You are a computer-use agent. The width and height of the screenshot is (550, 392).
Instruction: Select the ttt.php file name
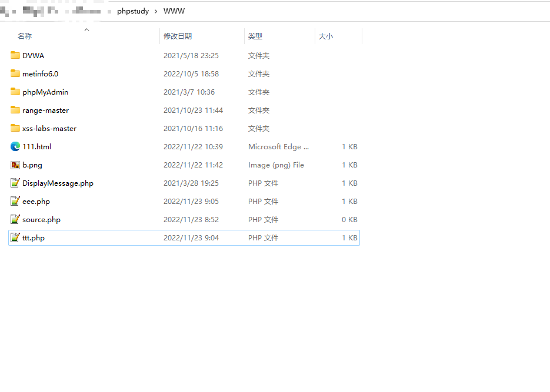click(x=34, y=238)
